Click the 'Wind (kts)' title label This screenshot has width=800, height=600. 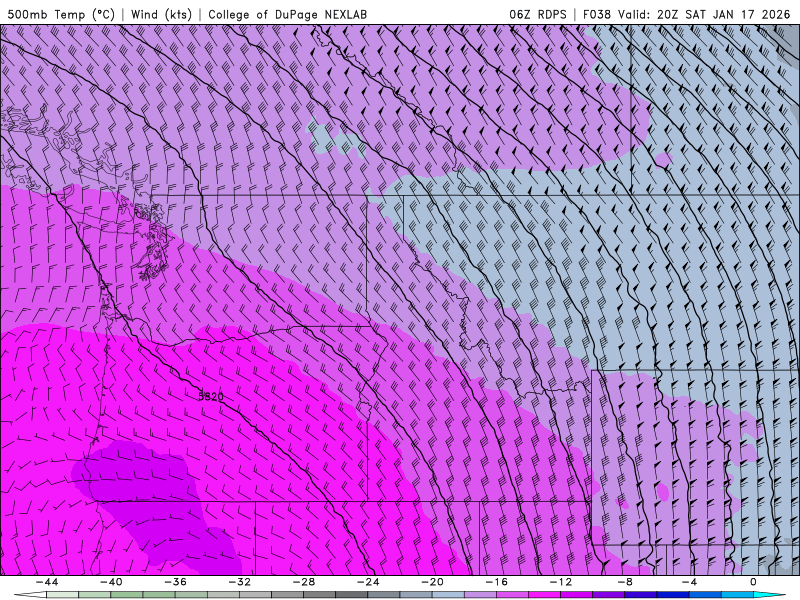(x=161, y=14)
